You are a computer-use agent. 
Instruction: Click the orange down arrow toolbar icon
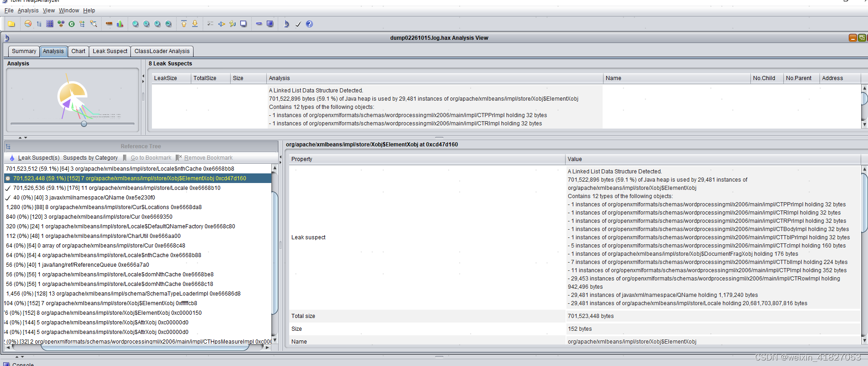tap(195, 24)
